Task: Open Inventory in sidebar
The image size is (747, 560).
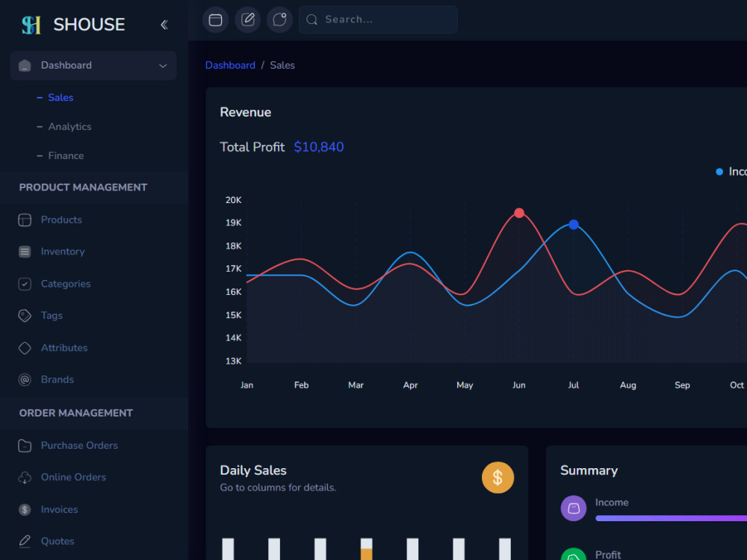Action: (63, 252)
